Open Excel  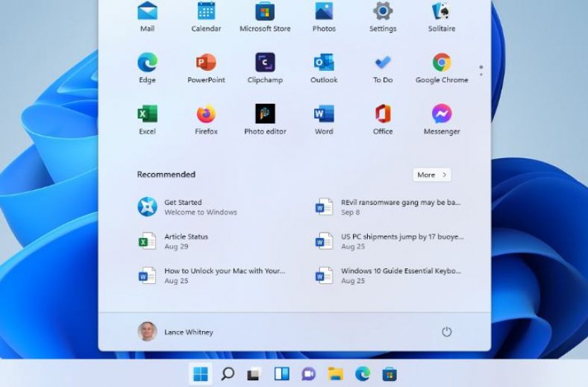click(148, 119)
